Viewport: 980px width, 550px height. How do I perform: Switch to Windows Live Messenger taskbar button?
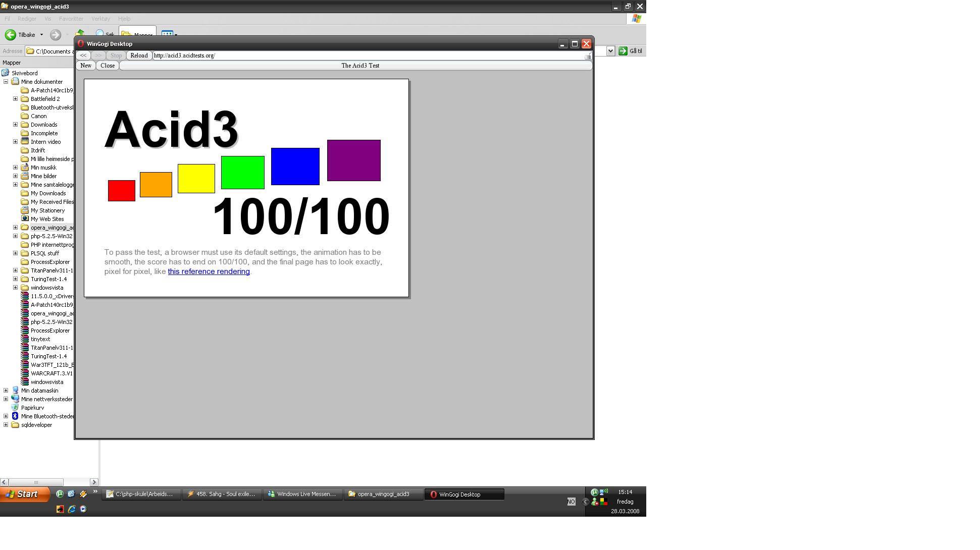coord(303,494)
